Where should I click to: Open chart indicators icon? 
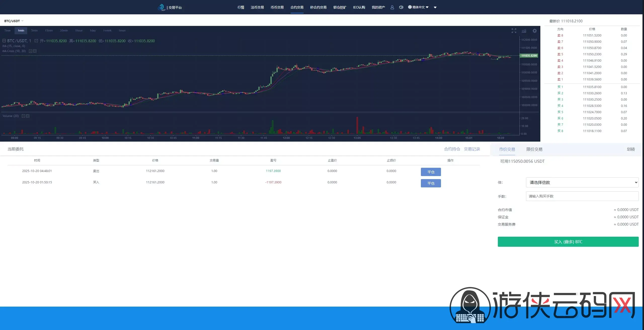pos(524,31)
